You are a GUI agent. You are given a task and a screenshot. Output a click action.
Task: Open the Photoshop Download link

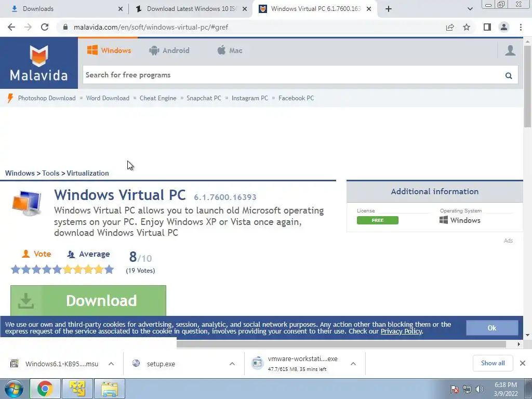coord(47,98)
